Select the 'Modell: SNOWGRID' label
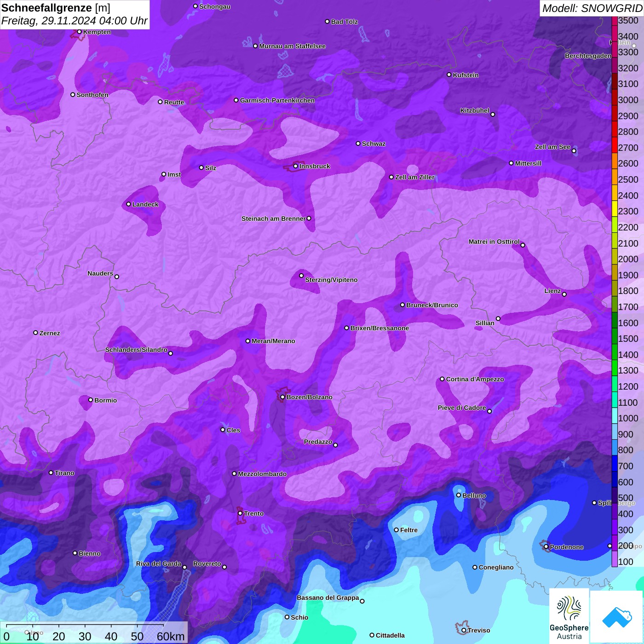This screenshot has height=644, width=644. tap(592, 8)
